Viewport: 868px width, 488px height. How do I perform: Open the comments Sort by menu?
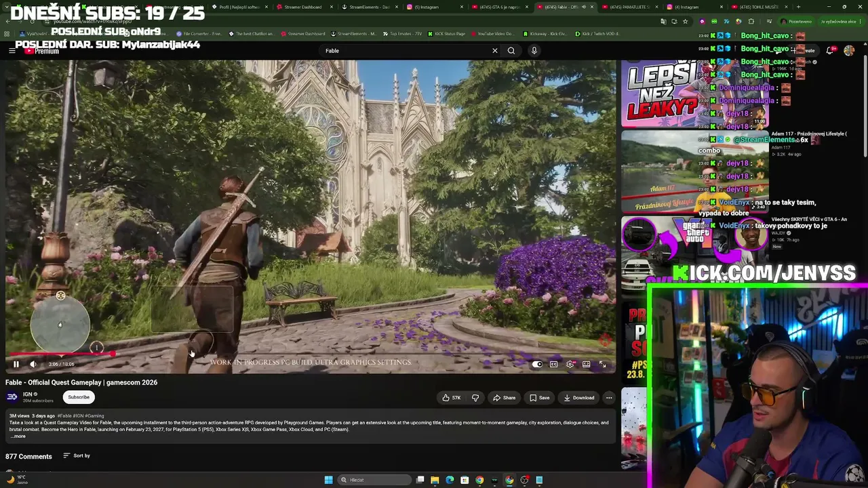coord(77,456)
